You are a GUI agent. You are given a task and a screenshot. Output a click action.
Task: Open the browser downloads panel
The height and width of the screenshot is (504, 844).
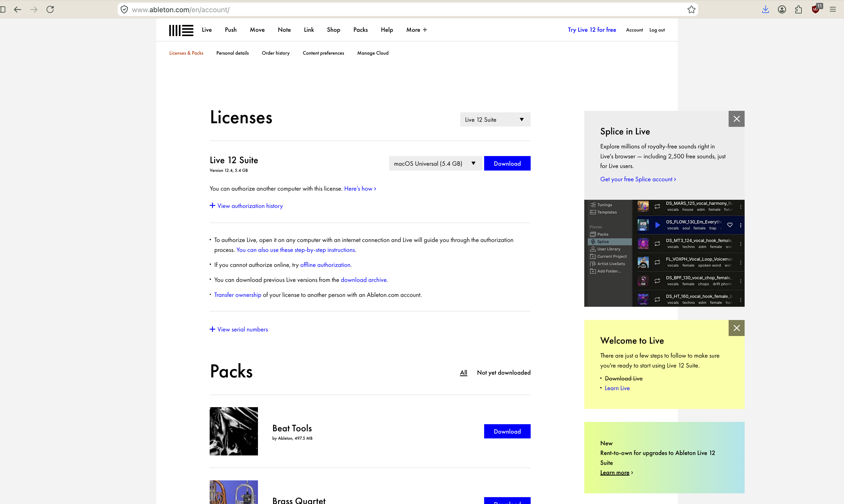point(765,9)
